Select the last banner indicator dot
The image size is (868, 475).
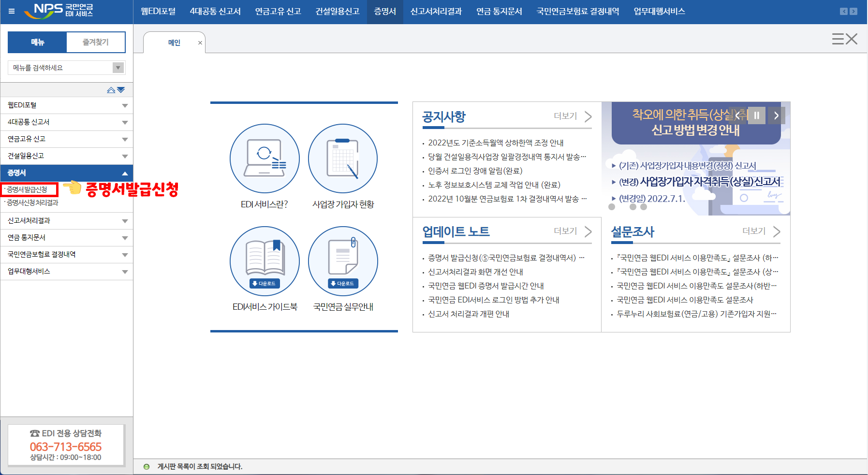(x=644, y=207)
